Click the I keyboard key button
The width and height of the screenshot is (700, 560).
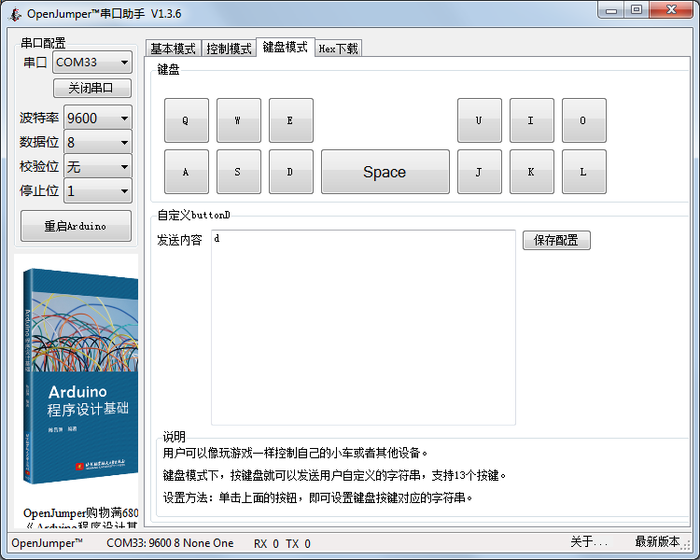click(532, 121)
